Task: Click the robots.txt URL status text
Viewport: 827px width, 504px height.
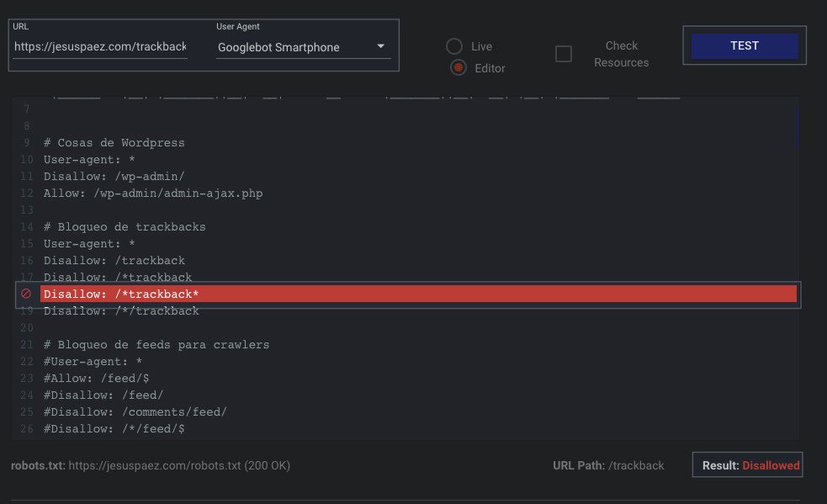Action: [151, 465]
